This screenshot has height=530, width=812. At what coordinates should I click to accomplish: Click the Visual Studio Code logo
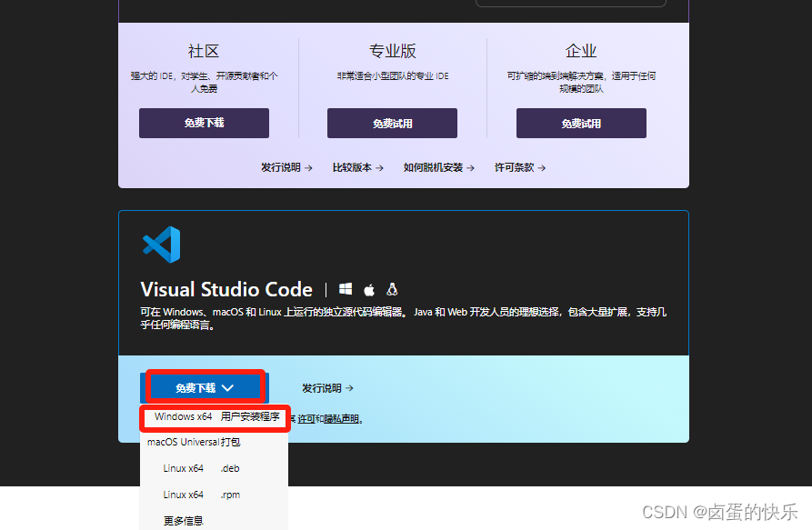tap(160, 245)
